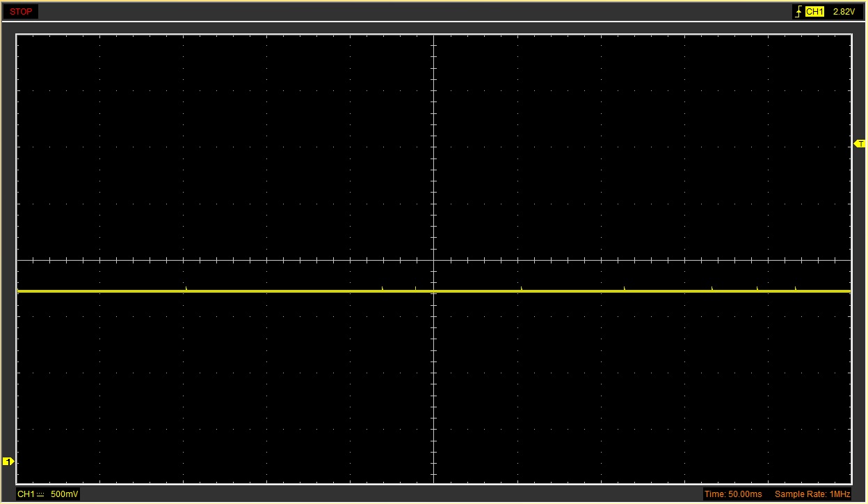Viewport: 868px width, 504px height.
Task: Click the Time: 50.00ms timebase readout
Action: pyautogui.click(x=733, y=494)
